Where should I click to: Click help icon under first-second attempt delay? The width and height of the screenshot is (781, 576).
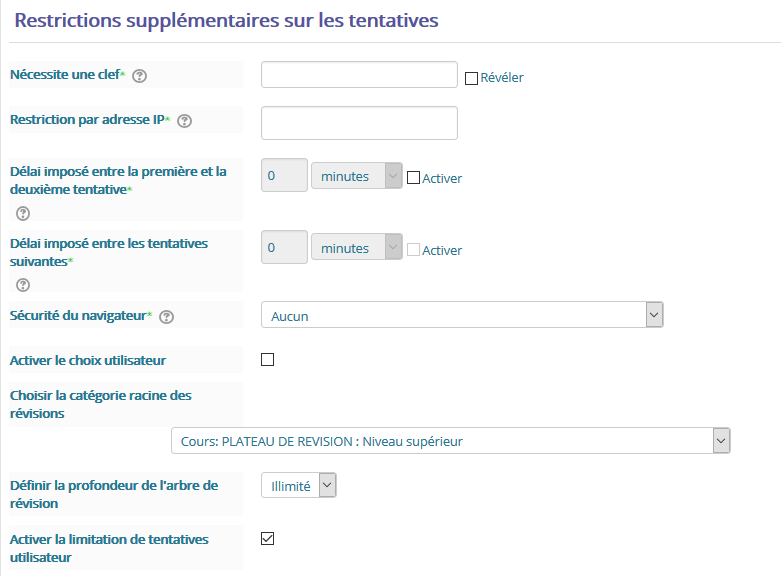pyautogui.click(x=23, y=213)
